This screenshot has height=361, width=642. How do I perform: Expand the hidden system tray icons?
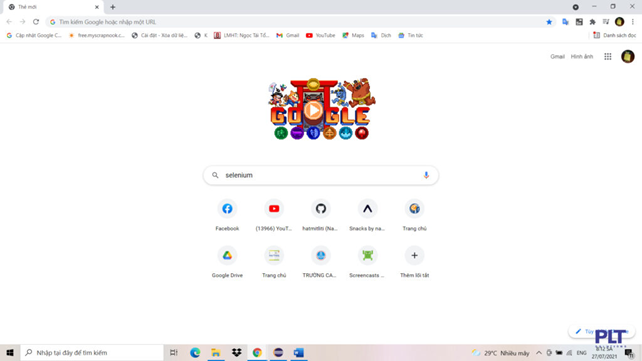[x=539, y=353]
